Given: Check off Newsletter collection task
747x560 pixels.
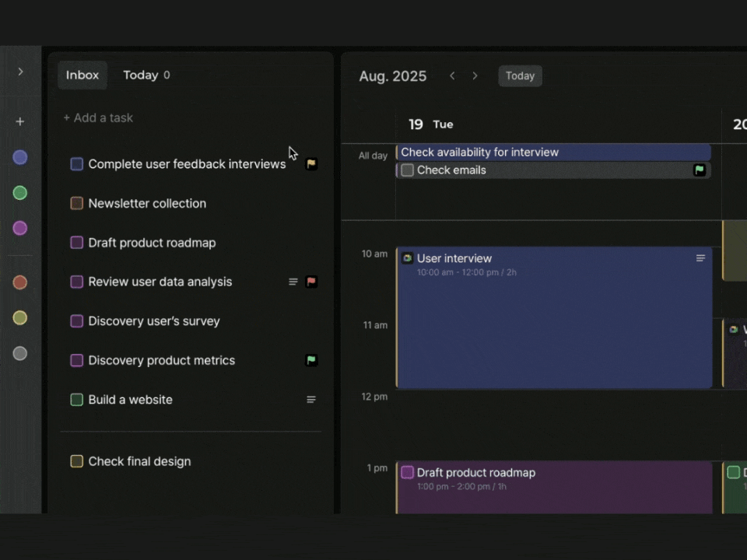Looking at the screenshot, I should pyautogui.click(x=76, y=203).
